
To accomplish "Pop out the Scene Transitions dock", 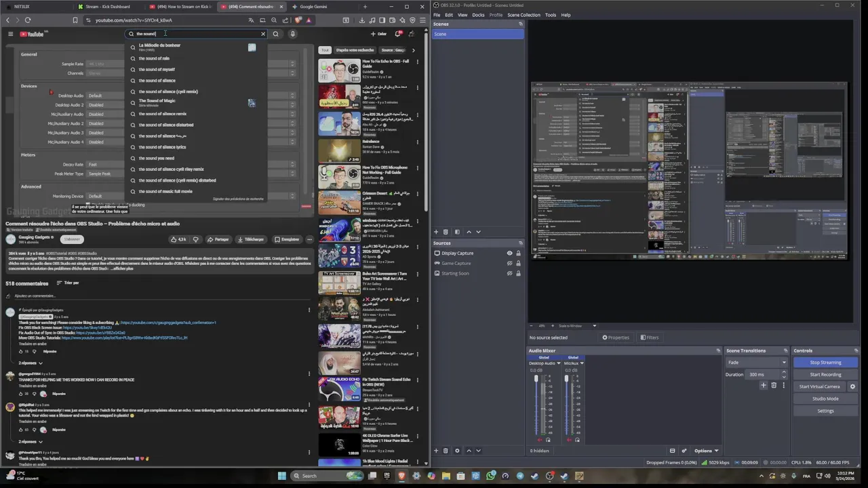I will 786,350.
